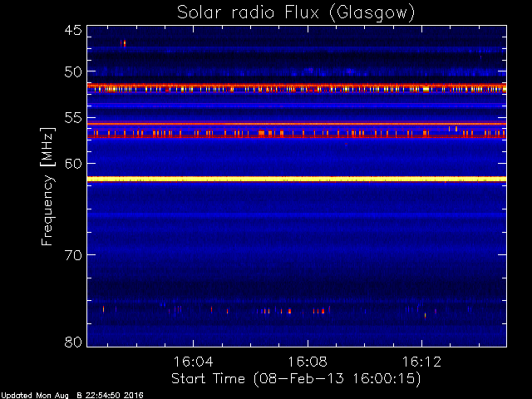Click the 80 frequency tick label

[73, 342]
